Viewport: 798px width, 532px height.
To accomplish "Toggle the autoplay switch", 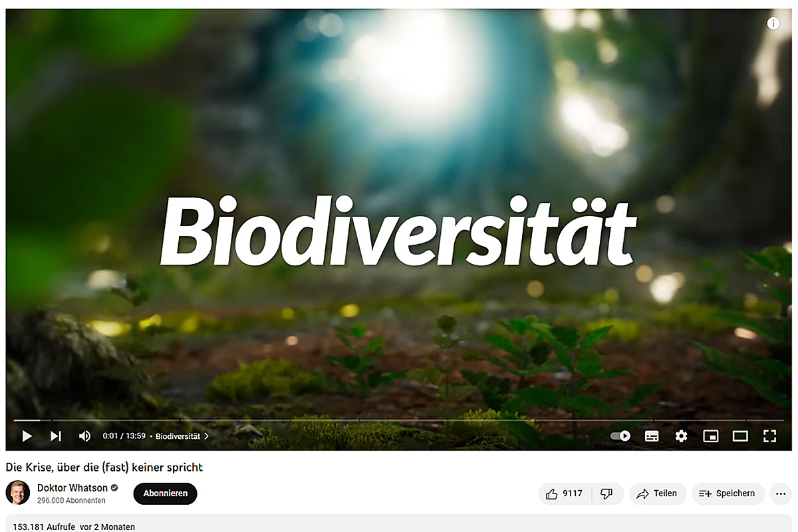I will (x=620, y=436).
